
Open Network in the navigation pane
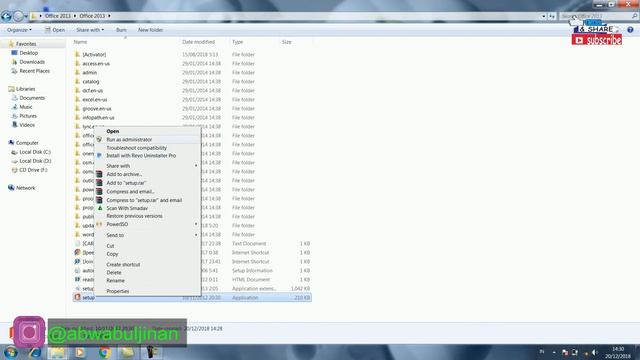(25, 188)
